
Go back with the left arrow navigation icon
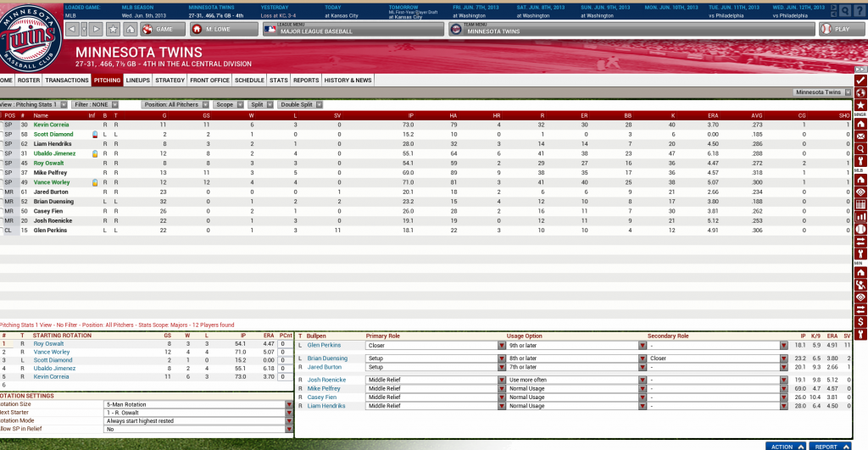[x=71, y=29]
